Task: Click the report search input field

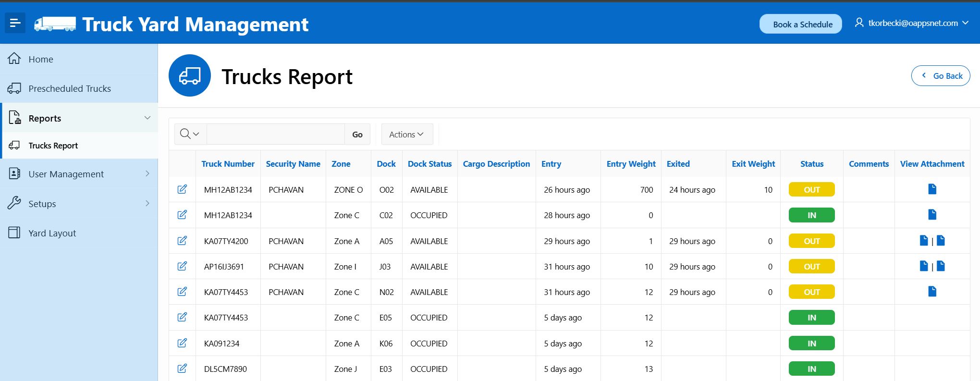Action: coord(275,135)
